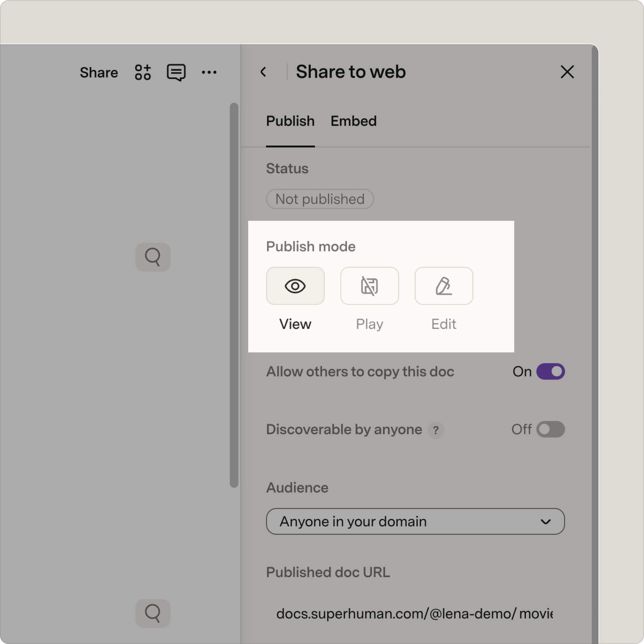Click the Discoverable help question mark
644x644 pixels.
(x=436, y=430)
